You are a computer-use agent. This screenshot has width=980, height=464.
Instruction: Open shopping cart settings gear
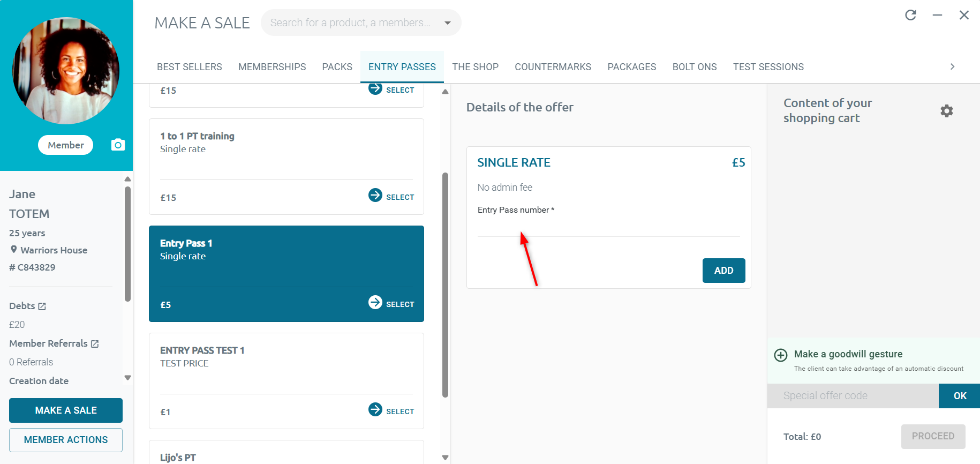point(946,111)
